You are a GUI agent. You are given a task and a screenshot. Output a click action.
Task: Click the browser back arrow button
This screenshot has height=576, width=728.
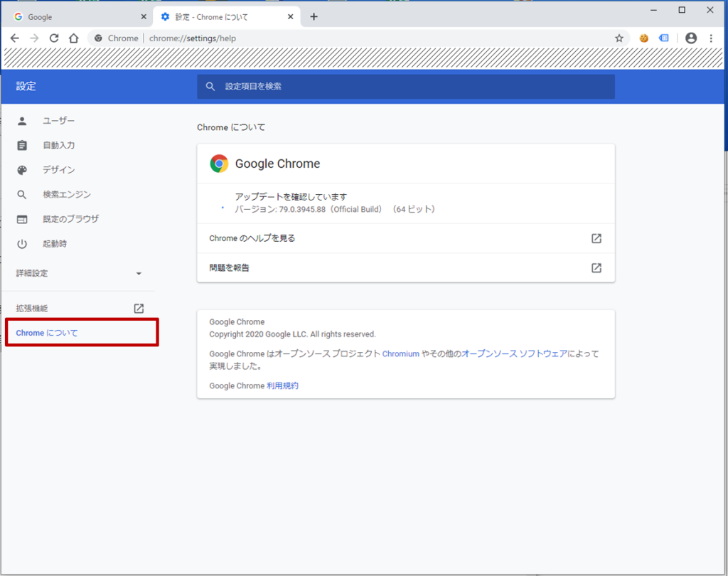(x=14, y=38)
